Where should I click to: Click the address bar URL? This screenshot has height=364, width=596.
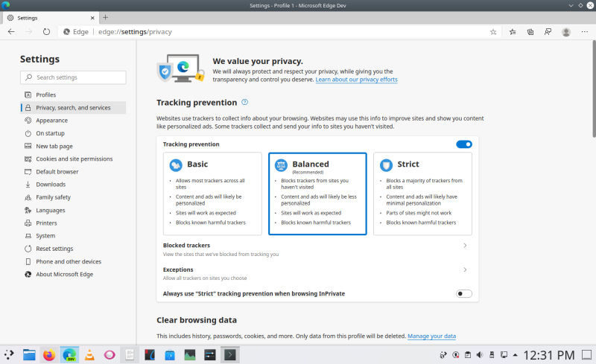135,32
